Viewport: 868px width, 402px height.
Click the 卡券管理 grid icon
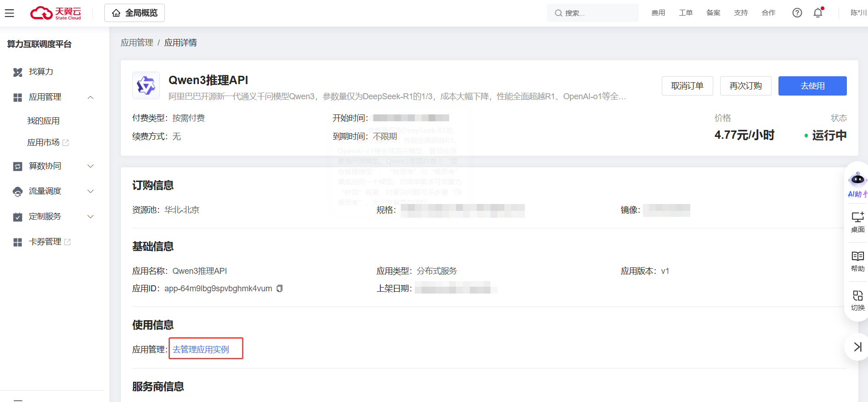pos(17,242)
